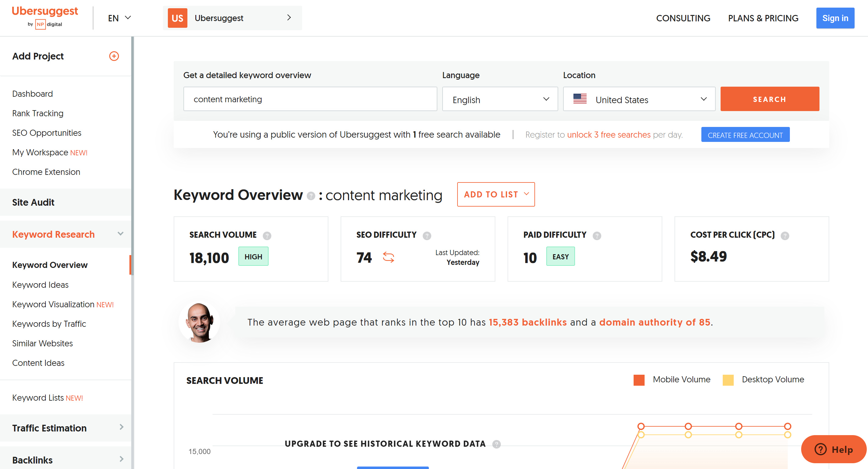Open the Cost Per Click help icon
This screenshot has height=469, width=868.
[785, 236]
